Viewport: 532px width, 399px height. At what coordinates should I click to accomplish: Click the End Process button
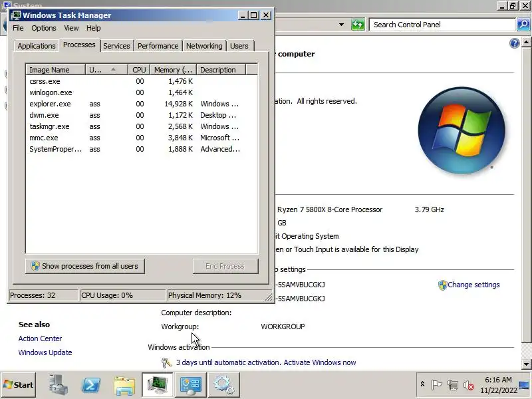225,266
